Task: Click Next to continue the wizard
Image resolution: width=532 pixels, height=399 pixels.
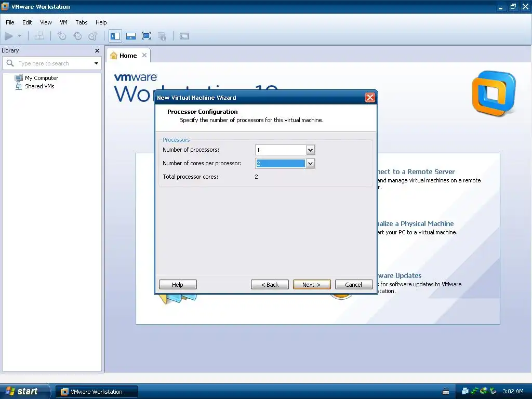Action: coord(312,285)
